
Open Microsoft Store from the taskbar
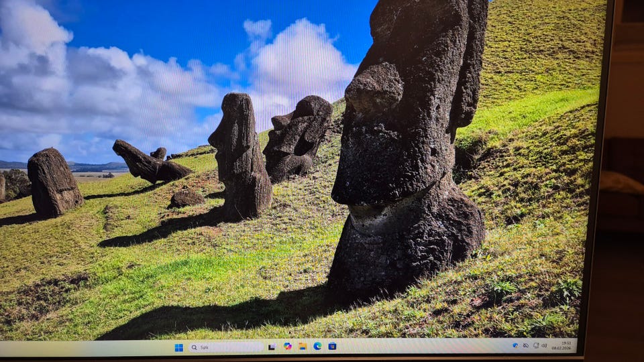tap(332, 347)
